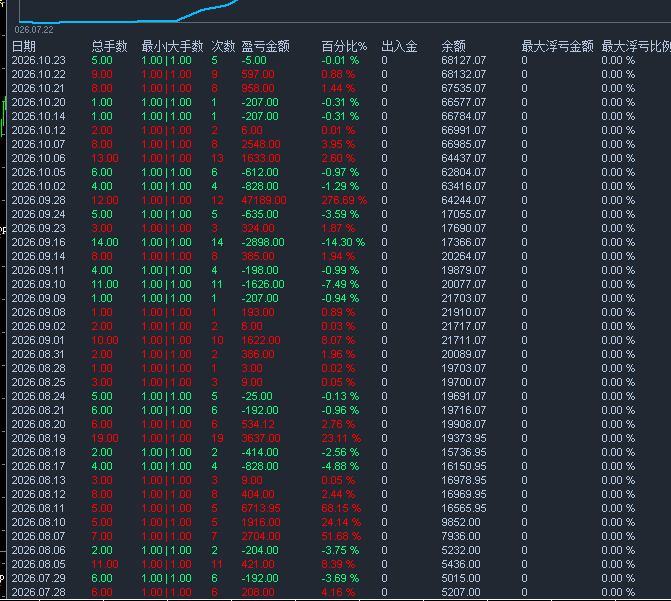The height and width of the screenshot is (601, 671).
Task: Click chart axis date label 026.07.22
Action: (x=34, y=30)
